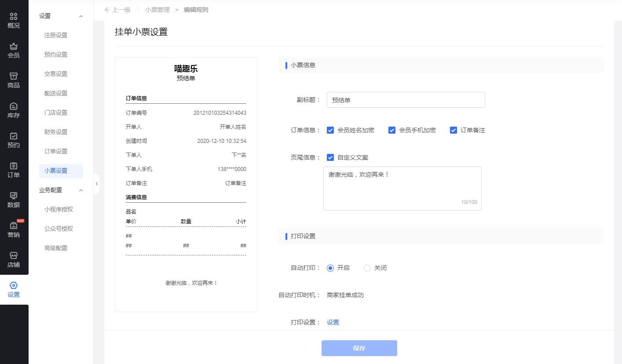This screenshot has width=622, height=364.
Task: Click the 挂单小票设置 page title
Action: click(x=141, y=32)
